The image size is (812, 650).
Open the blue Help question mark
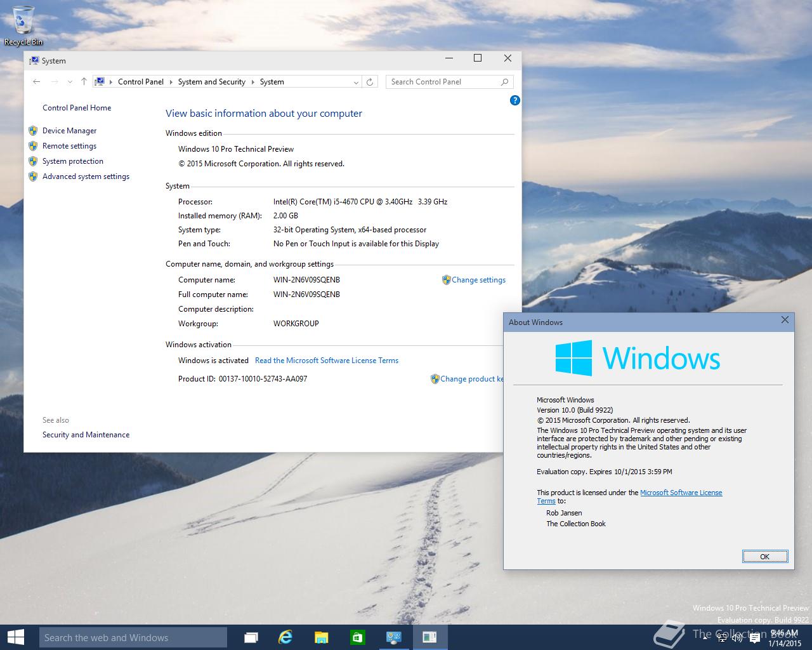(x=515, y=100)
